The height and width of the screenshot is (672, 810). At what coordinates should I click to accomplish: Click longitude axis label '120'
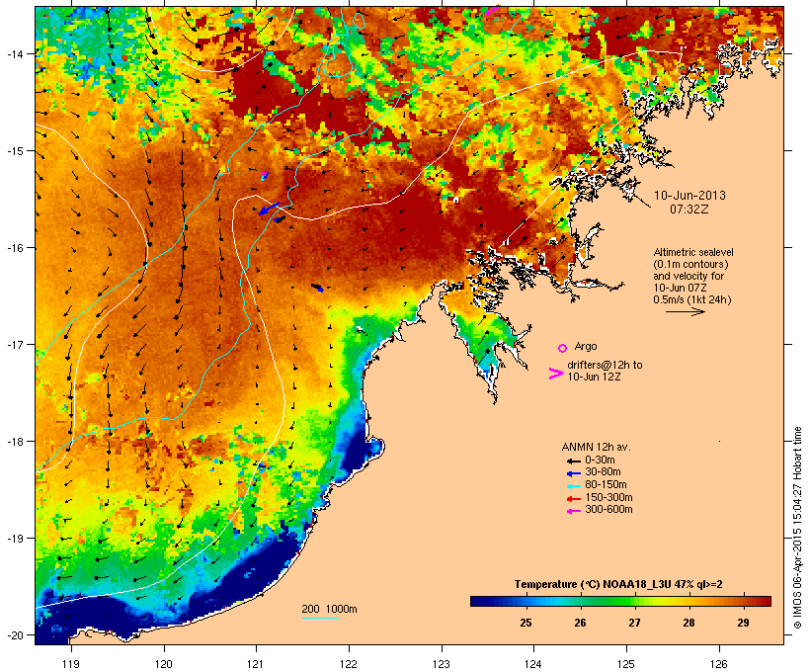coord(164,664)
